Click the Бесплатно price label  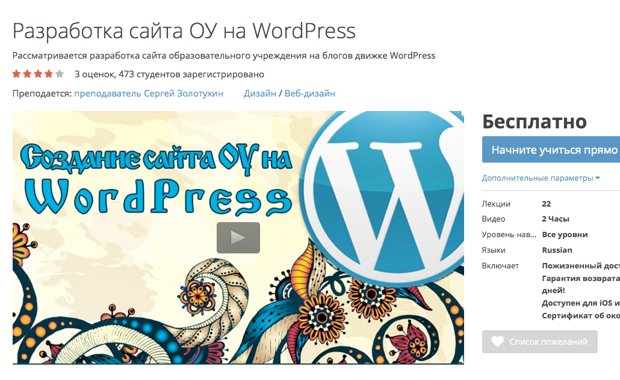tap(534, 122)
